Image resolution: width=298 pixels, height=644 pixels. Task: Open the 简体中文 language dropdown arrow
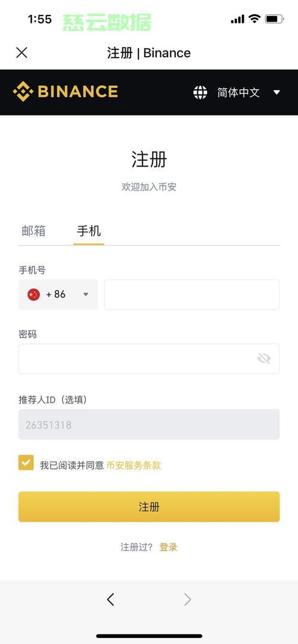point(277,92)
